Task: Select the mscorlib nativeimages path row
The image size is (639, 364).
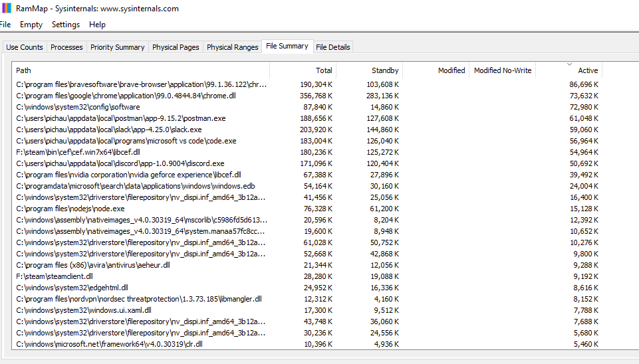Action: coord(142,220)
